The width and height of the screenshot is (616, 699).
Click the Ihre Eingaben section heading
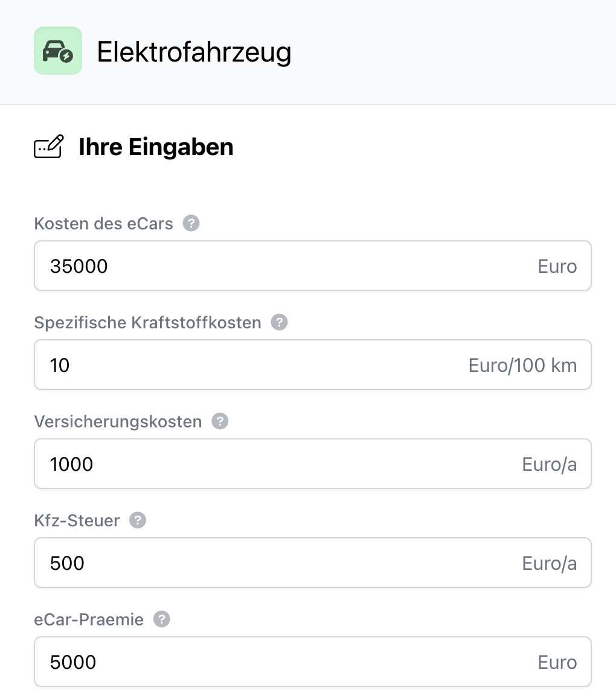[156, 147]
